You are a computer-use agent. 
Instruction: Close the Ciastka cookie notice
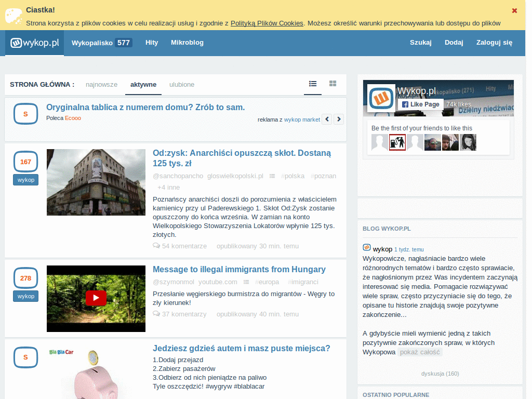click(x=514, y=10)
